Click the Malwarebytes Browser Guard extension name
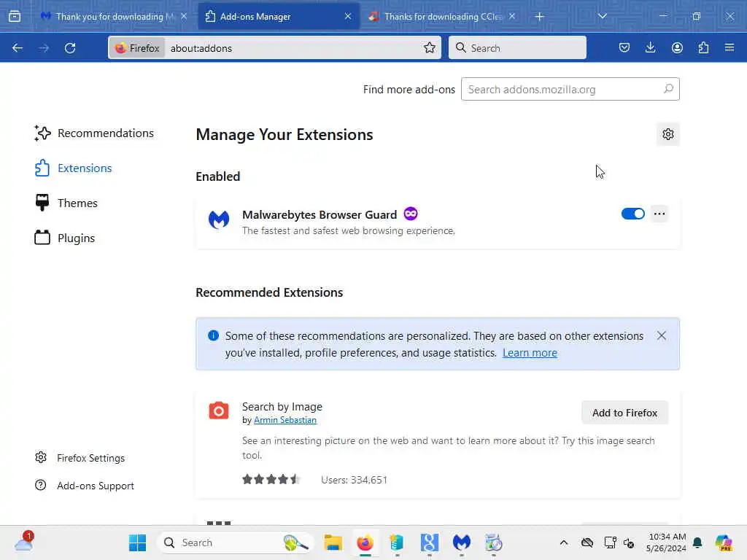The height and width of the screenshot is (560, 747). tap(320, 215)
